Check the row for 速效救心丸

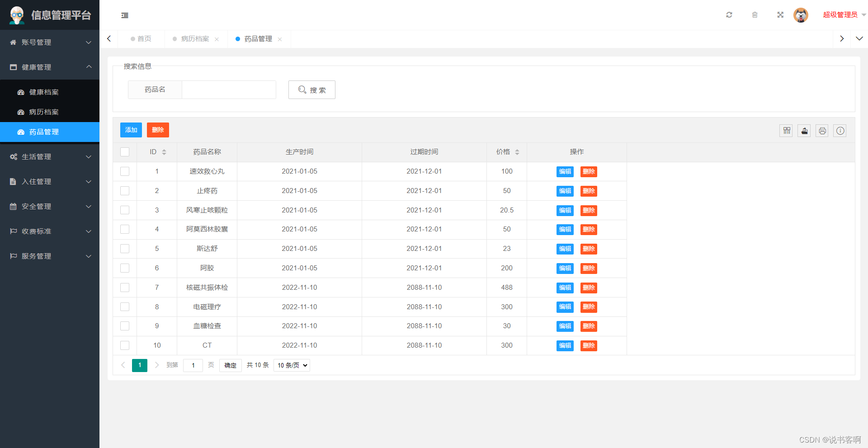tap(125, 171)
